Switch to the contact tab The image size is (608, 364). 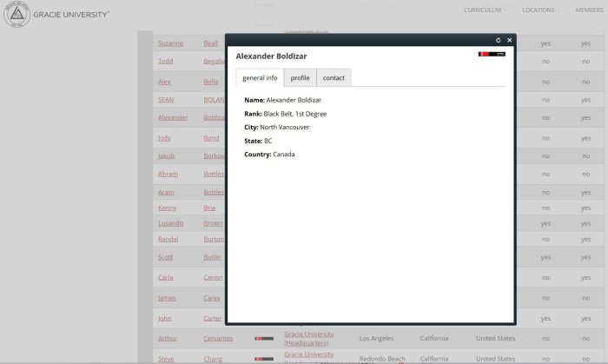click(x=334, y=77)
